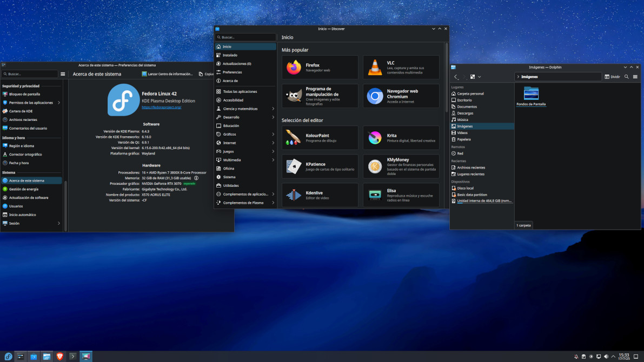Click the brightness icon in system tray
This screenshot has width=644, height=362.
pos(591,357)
